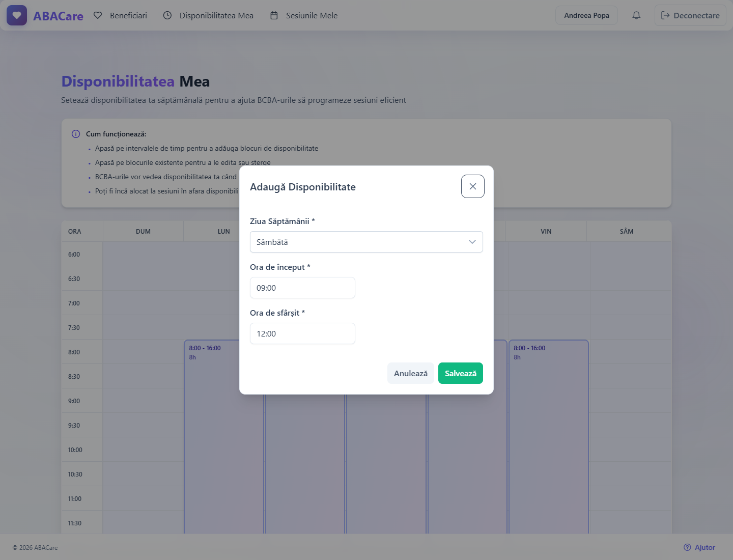Screen dimensions: 733x560
Task: Save availability with Salvează
Action: [x=461, y=373]
